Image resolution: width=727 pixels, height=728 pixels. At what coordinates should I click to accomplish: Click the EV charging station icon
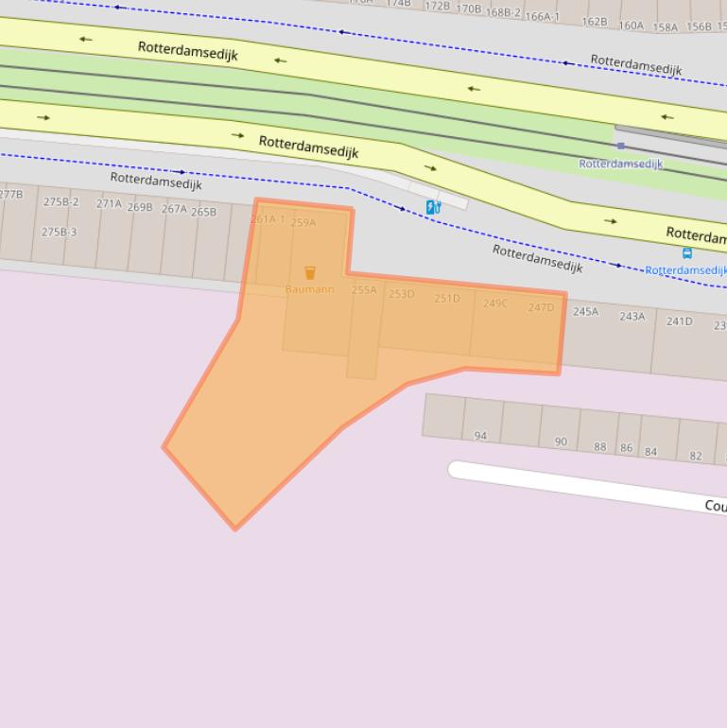coord(433,207)
